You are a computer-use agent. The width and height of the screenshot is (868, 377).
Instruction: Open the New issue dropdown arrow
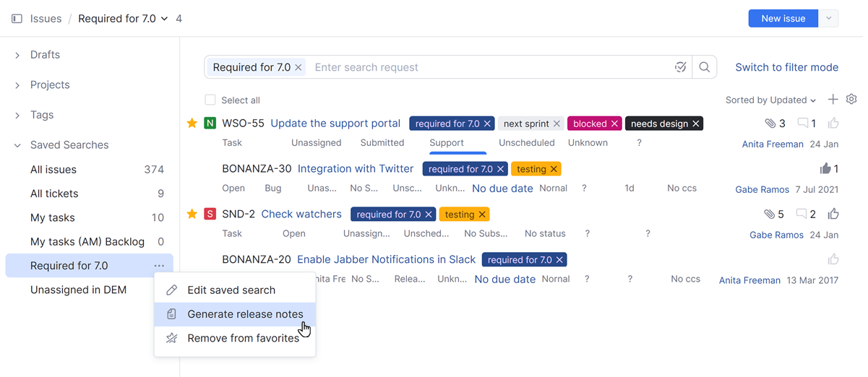click(x=828, y=19)
